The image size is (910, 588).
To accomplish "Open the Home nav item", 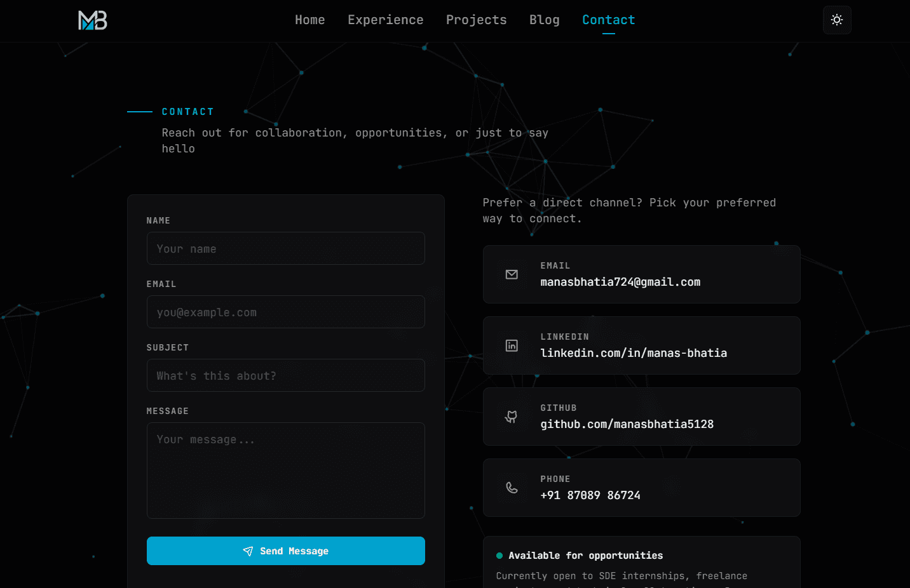I will [310, 20].
